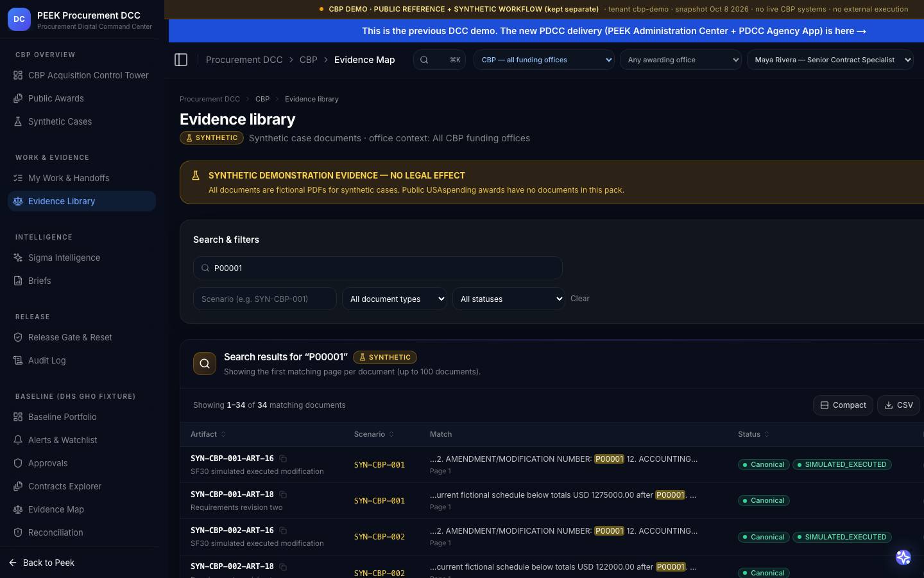Screen dimensions: 924x578
Task: Copy artifact ID SYN-CBP-002-ART-18
Action: click(x=283, y=566)
